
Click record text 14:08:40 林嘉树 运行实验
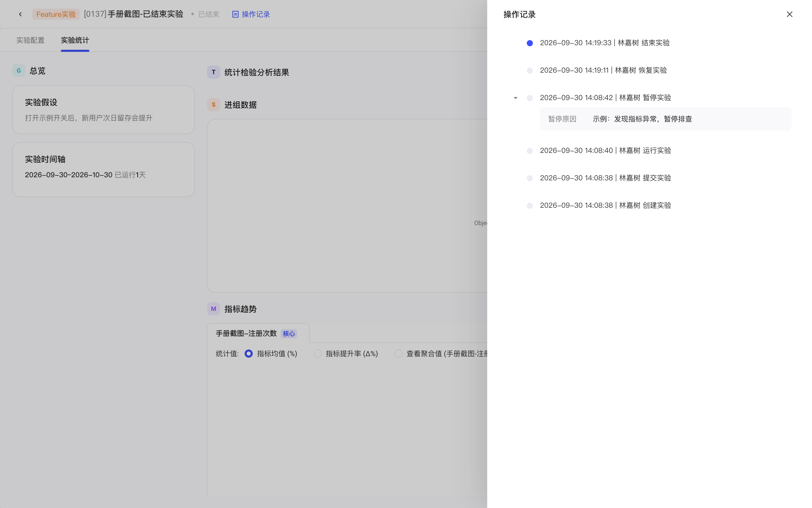[x=605, y=150]
